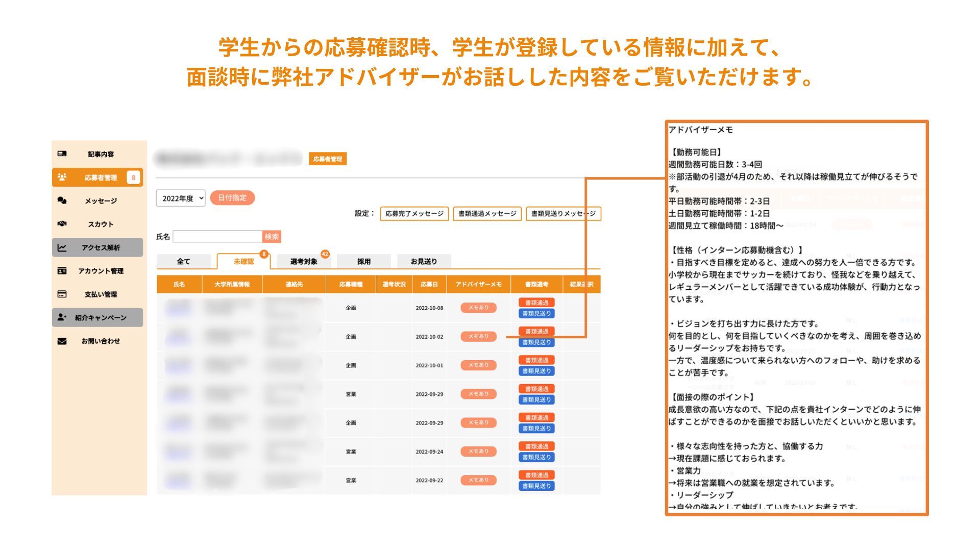The height and width of the screenshot is (551, 980).
Task: Click the アカウント管理 ID card icon
Action: [x=62, y=270]
